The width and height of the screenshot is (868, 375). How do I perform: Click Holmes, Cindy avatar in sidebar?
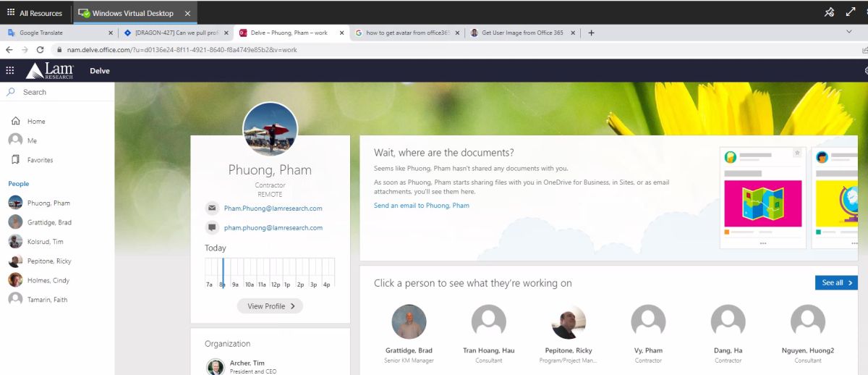[15, 280]
